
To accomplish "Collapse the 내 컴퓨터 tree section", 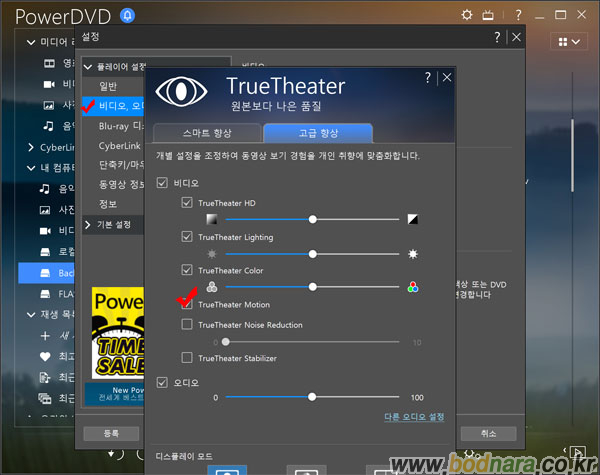I will pos(31,168).
